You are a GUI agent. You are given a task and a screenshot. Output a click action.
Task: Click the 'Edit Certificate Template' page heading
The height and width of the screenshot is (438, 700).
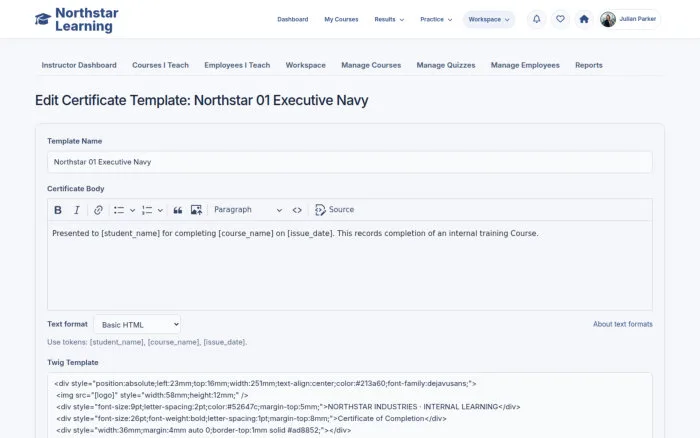[x=201, y=100]
